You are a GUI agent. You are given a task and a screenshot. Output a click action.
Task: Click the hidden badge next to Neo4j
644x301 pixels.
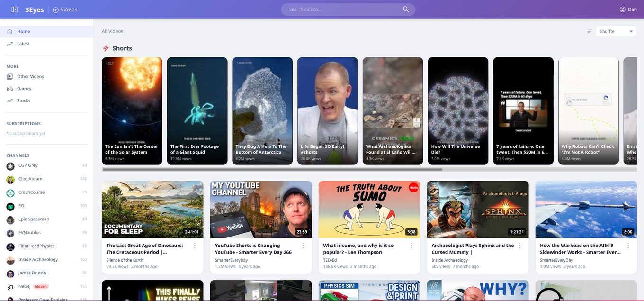tap(41, 287)
